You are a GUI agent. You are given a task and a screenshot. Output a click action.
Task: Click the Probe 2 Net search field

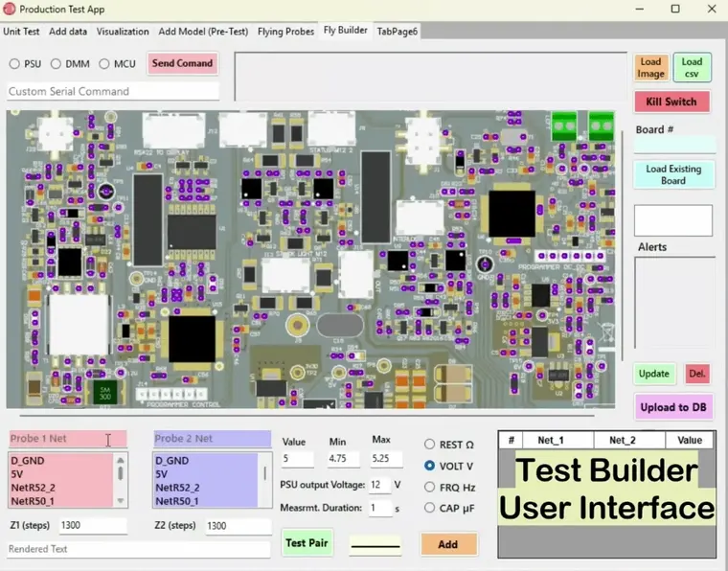(x=213, y=439)
